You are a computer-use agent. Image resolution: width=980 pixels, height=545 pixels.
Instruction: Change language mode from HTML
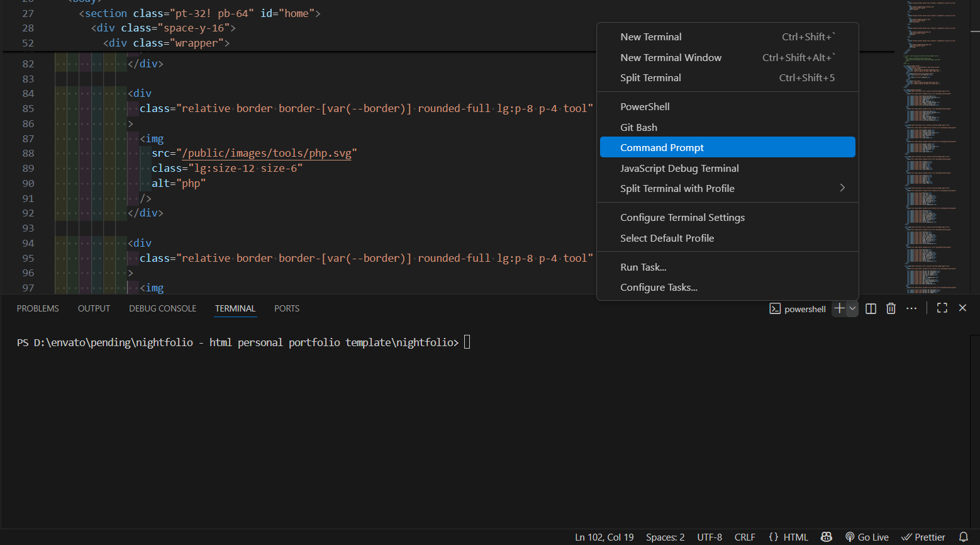[789, 537]
